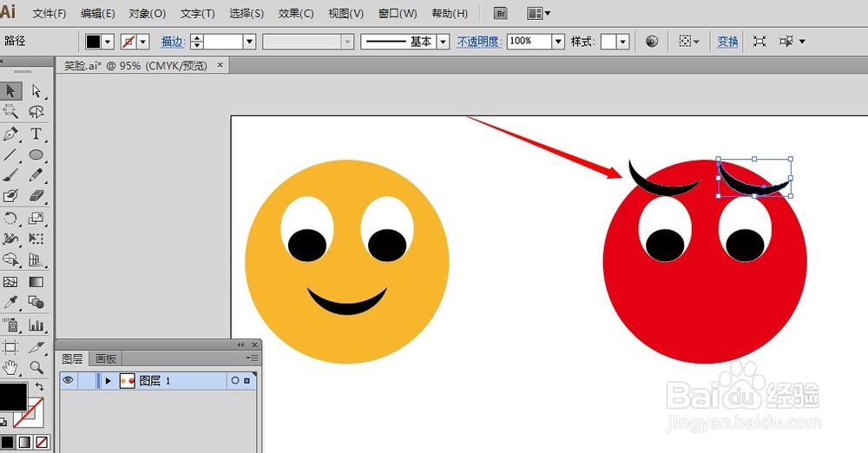Select the Gradient tool
The width and height of the screenshot is (868, 453).
[x=36, y=282]
